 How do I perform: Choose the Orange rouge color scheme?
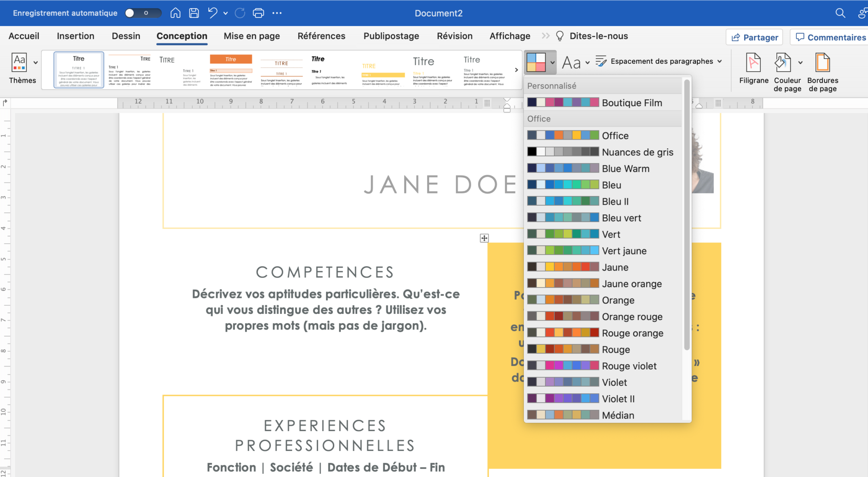point(603,317)
